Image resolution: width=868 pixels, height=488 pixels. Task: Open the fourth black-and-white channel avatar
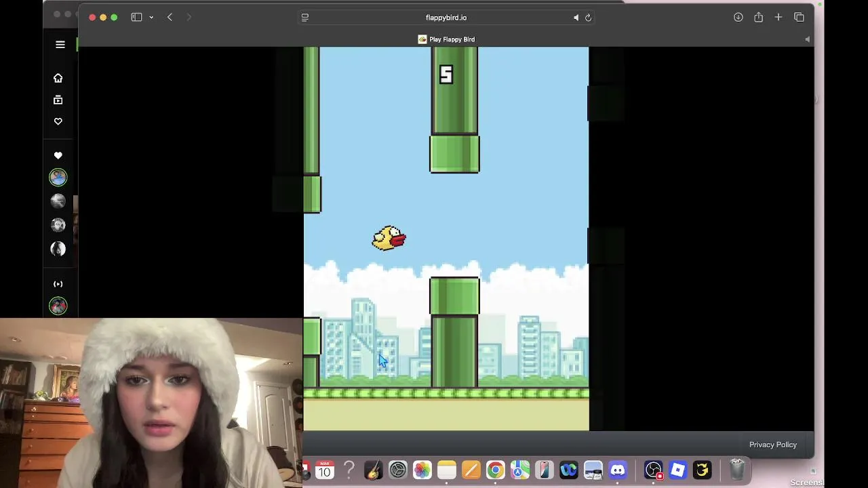pyautogui.click(x=58, y=249)
